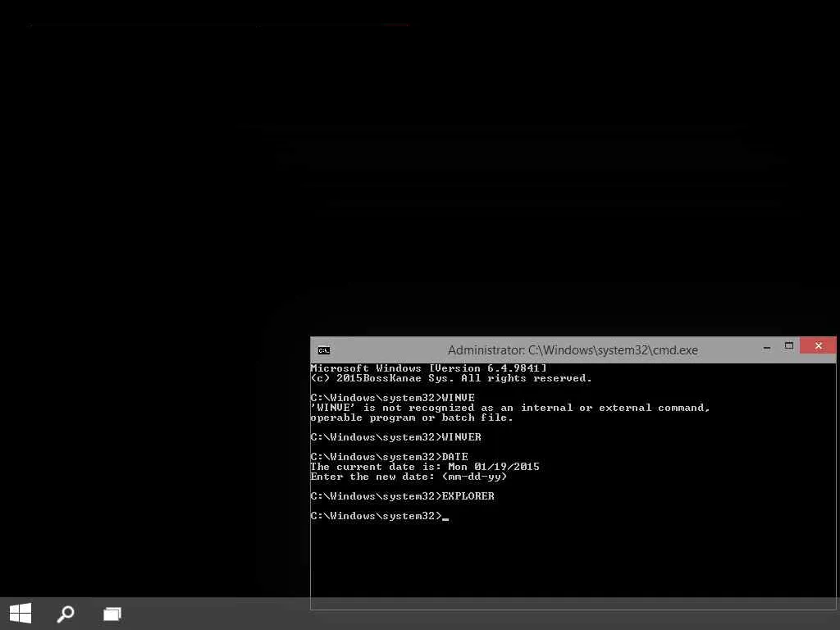Click 'The current date is: Mon 01/19/2015' line
The width and height of the screenshot is (840, 630).
425,467
